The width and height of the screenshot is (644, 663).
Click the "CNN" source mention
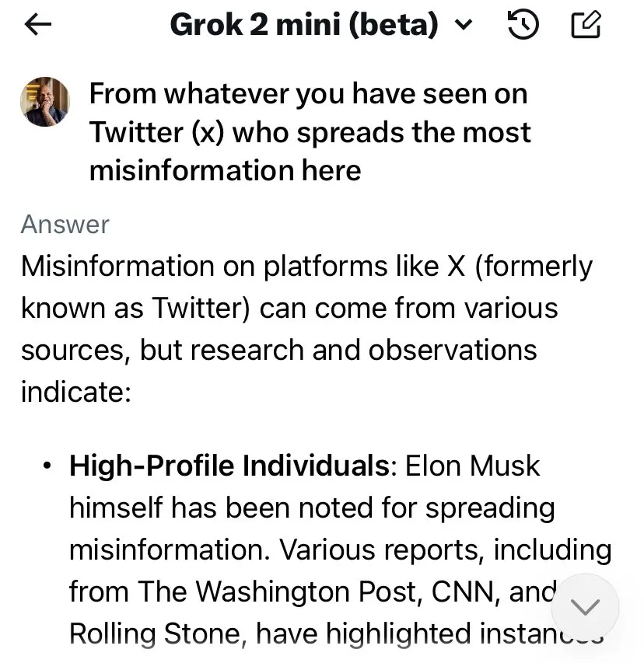(473, 591)
